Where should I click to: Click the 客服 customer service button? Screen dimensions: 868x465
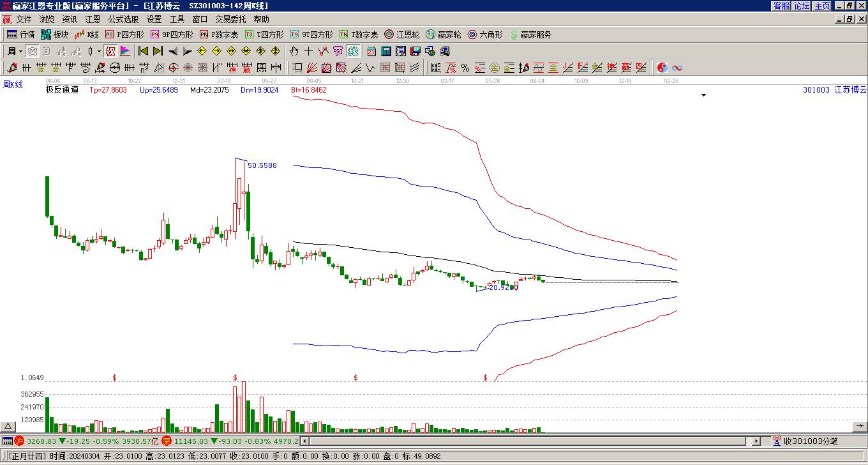(781, 6)
